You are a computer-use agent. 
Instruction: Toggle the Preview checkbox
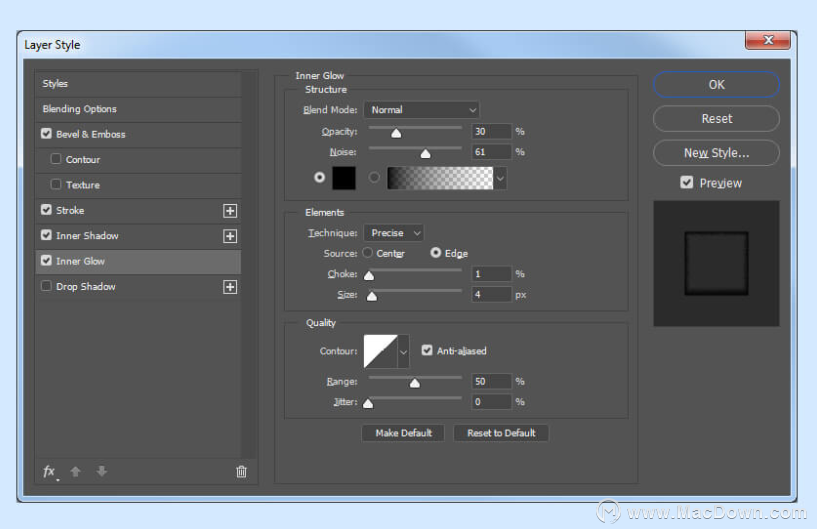tap(687, 182)
